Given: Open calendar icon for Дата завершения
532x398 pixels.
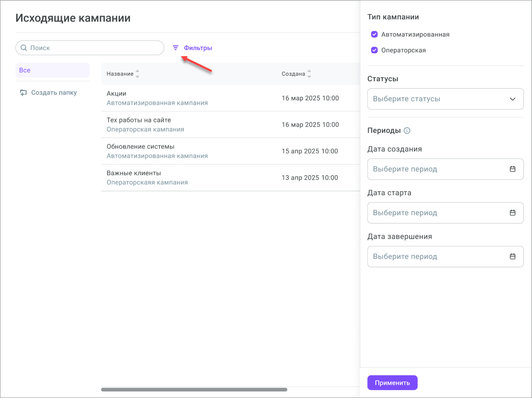Looking at the screenshot, I should [512, 256].
